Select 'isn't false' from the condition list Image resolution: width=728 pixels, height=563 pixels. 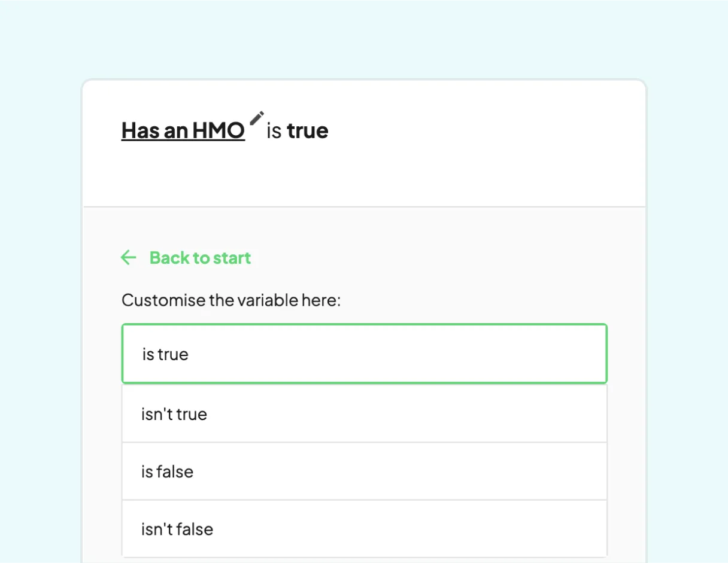pos(364,529)
